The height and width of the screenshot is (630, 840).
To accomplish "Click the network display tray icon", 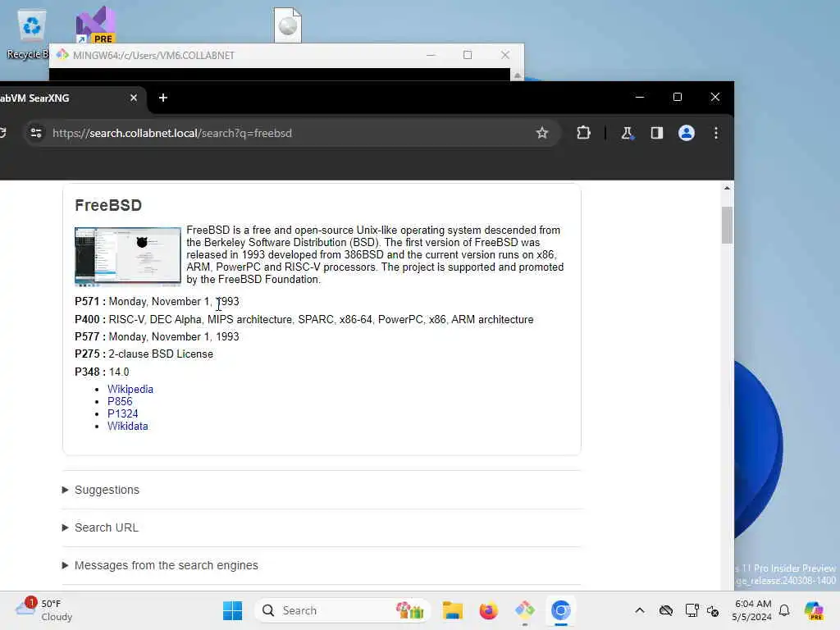I will pos(691,610).
